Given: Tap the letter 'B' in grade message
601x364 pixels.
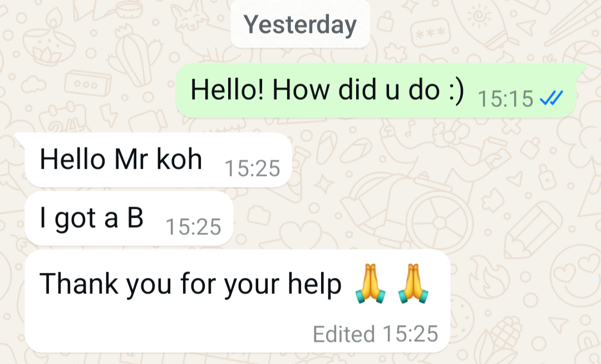Looking at the screenshot, I should pos(135,217).
